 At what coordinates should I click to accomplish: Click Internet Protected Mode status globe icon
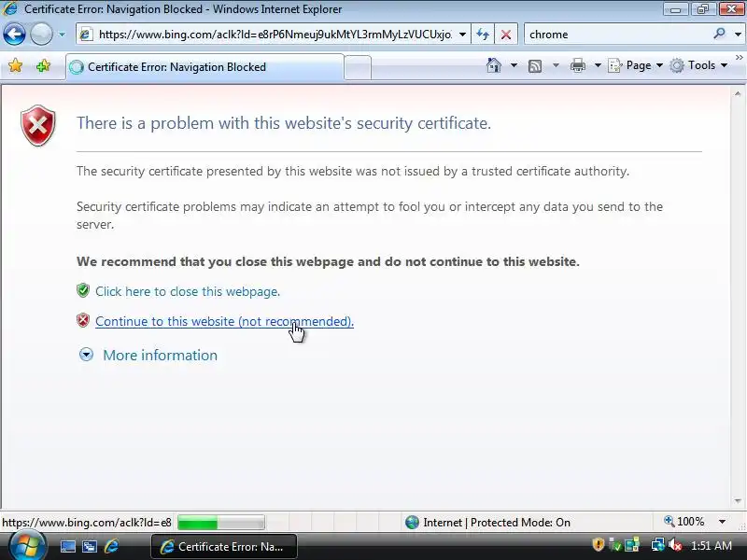[x=412, y=523]
